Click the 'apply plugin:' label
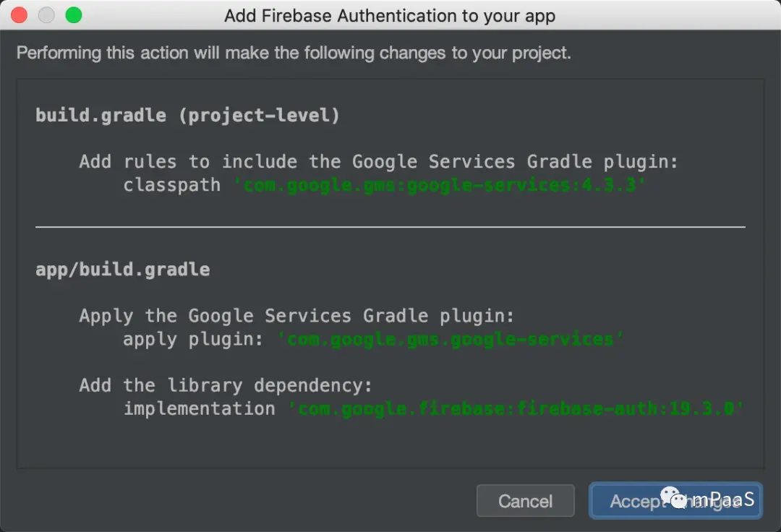781x532 pixels. coord(193,340)
